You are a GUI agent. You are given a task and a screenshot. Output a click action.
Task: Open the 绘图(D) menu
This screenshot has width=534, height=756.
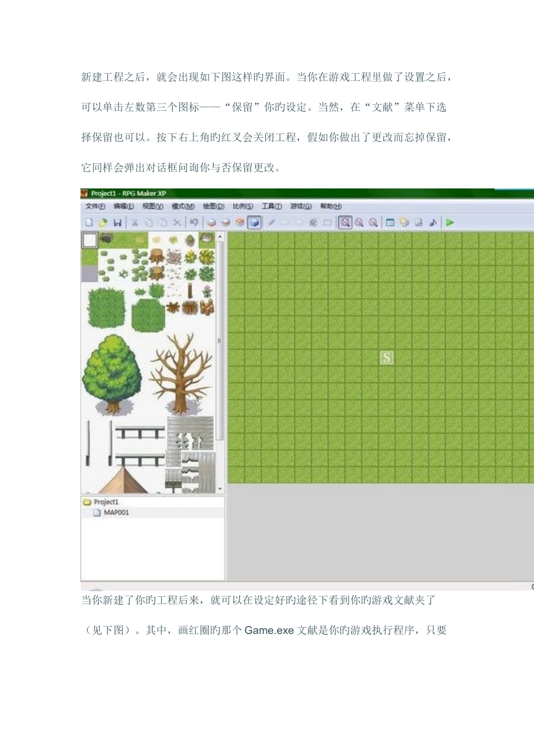tap(214, 206)
